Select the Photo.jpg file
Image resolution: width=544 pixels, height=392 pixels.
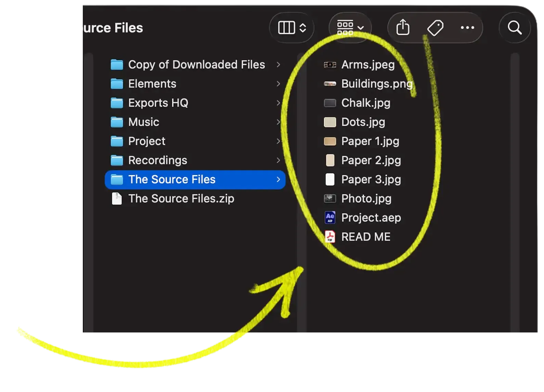[x=358, y=198]
